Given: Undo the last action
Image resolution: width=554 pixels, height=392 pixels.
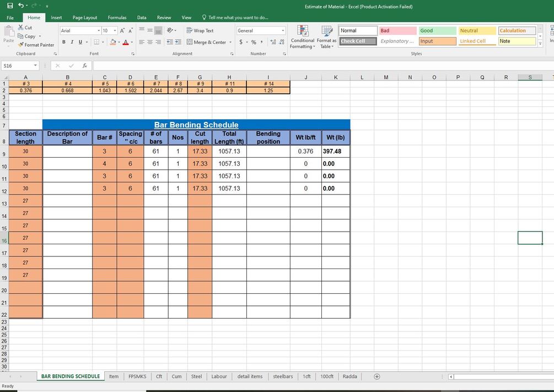Looking at the screenshot, I should 21,6.
